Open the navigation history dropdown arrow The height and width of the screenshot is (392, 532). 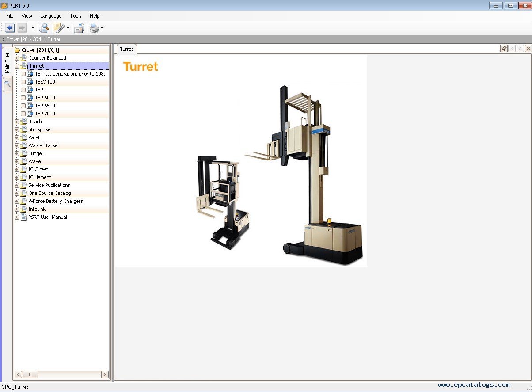[x=33, y=28]
